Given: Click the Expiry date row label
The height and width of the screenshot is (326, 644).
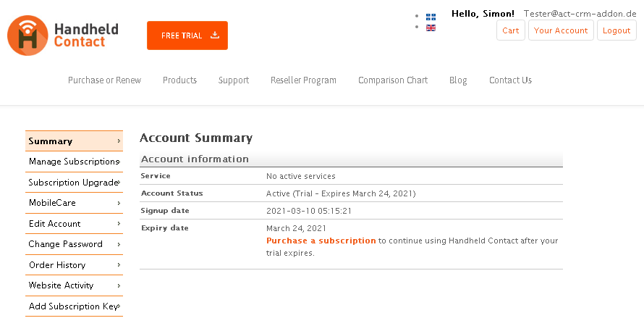Looking at the screenshot, I should (165, 227).
